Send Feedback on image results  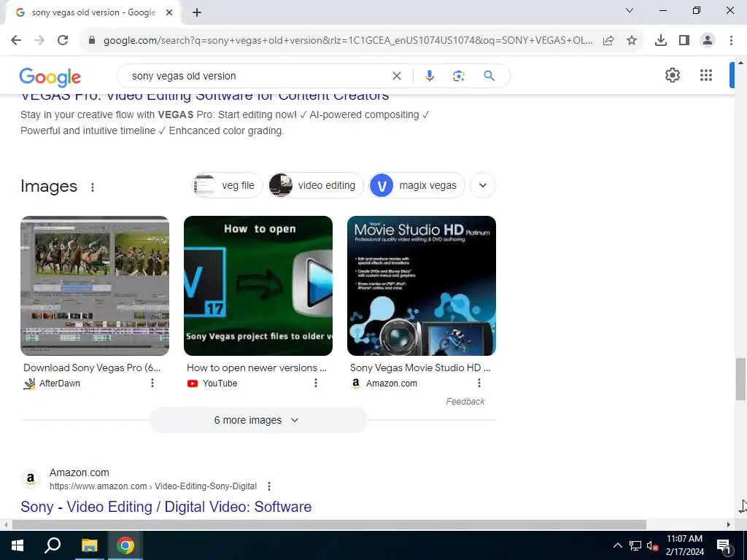465,402
